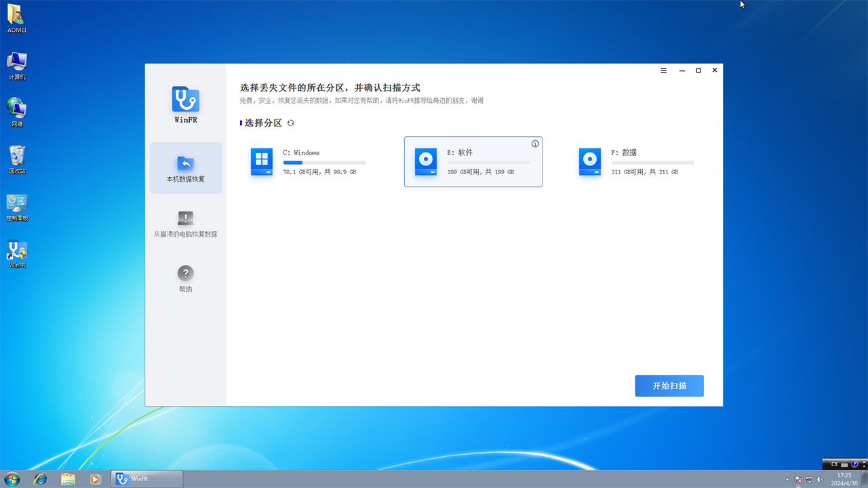Open the keyboard layout indicator in tray
The height and width of the screenshot is (488, 868).
(x=833, y=464)
